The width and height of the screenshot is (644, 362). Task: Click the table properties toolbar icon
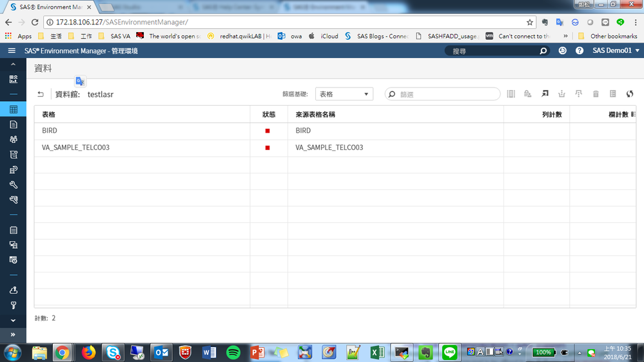613,94
